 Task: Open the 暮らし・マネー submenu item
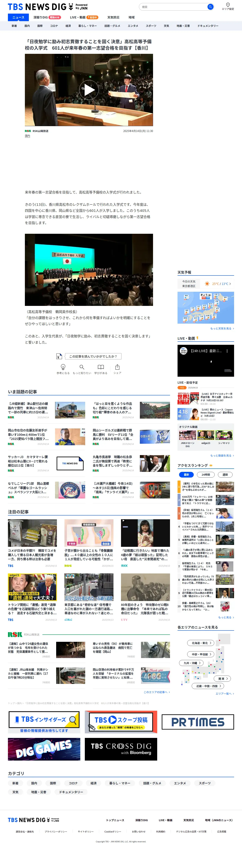pos(87,26)
